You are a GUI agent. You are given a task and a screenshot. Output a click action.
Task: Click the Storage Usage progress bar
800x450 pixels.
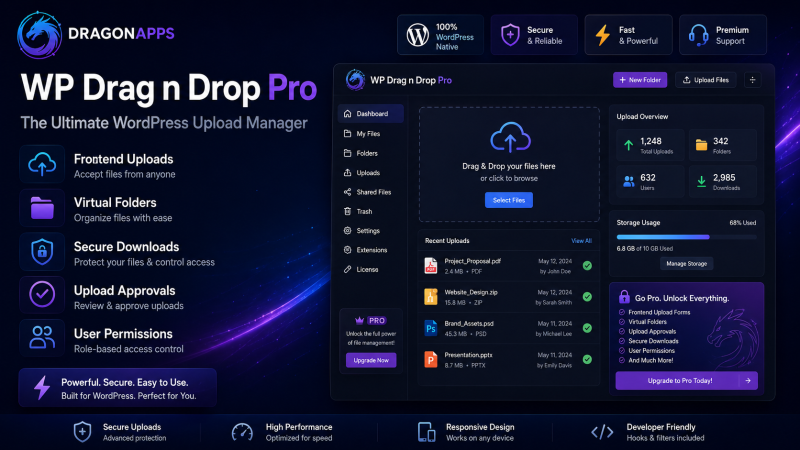686,237
